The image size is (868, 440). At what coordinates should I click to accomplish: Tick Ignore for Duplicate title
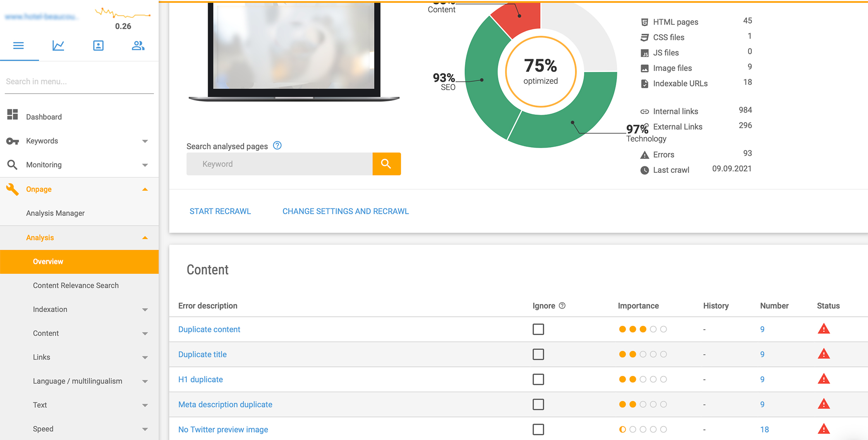pos(538,354)
